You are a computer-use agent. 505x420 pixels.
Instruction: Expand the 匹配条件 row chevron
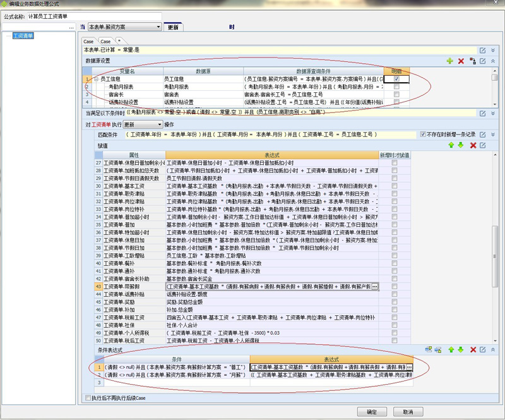point(493,135)
